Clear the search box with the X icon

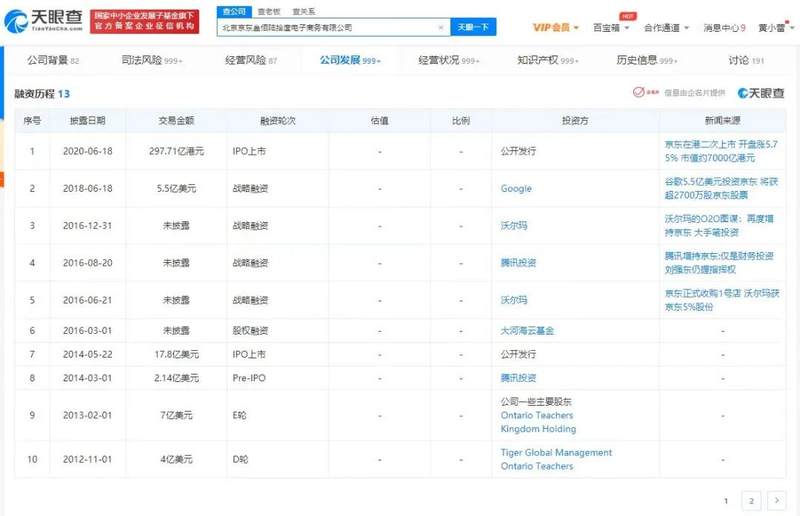tap(441, 28)
